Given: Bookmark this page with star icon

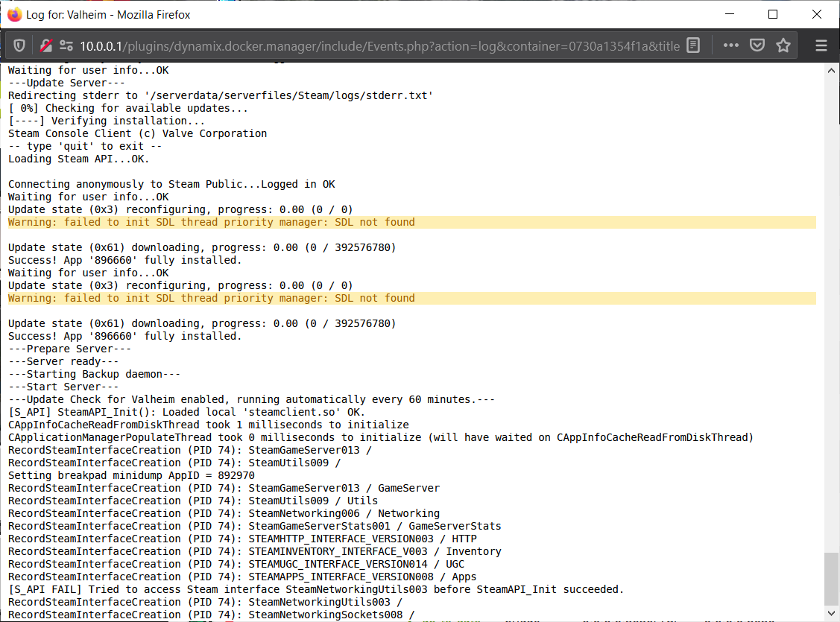Looking at the screenshot, I should 783,45.
